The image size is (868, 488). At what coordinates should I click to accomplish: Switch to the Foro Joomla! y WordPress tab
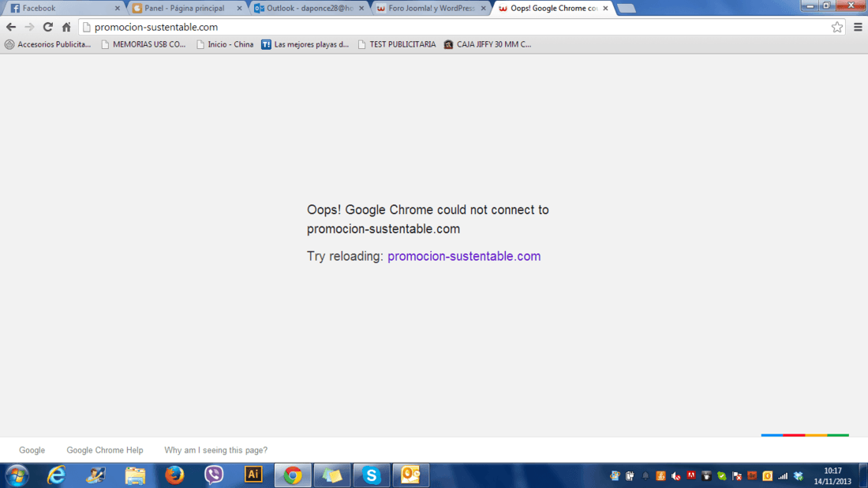pyautogui.click(x=429, y=9)
